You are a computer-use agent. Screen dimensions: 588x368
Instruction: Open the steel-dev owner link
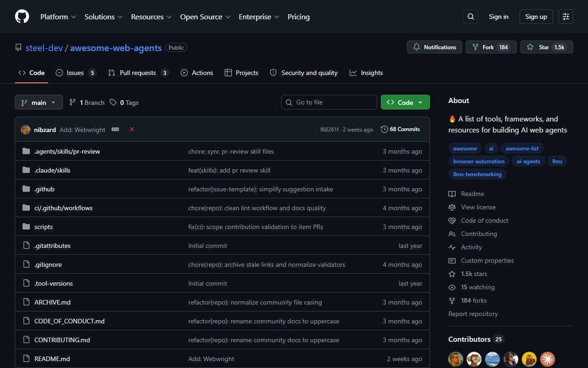(44, 48)
